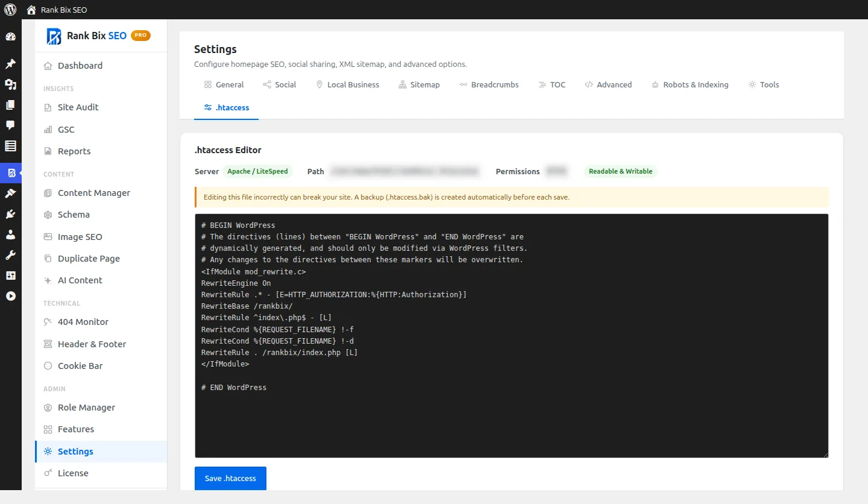Click the 'RewriteEngine On' line
Image resolution: width=868 pixels, height=504 pixels.
236,283
